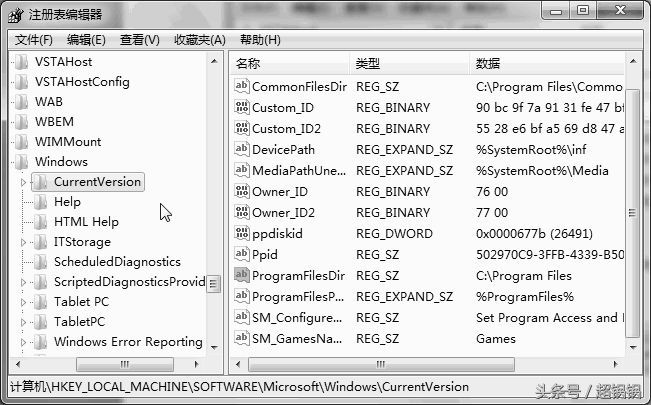Click the WAB folder icon
Viewport: 651px width, 405px height.
click(22, 102)
